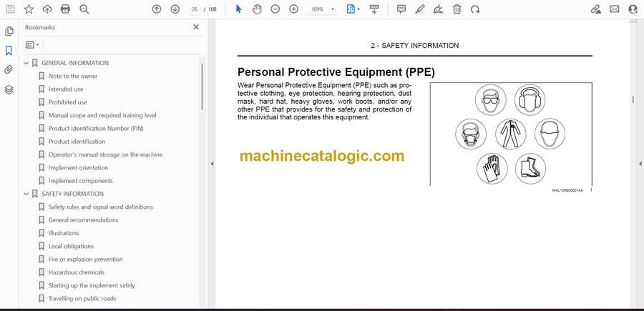Open GENERAL INFORMATION bookmark
Viewport: 644px width, 311px height.
(x=75, y=63)
